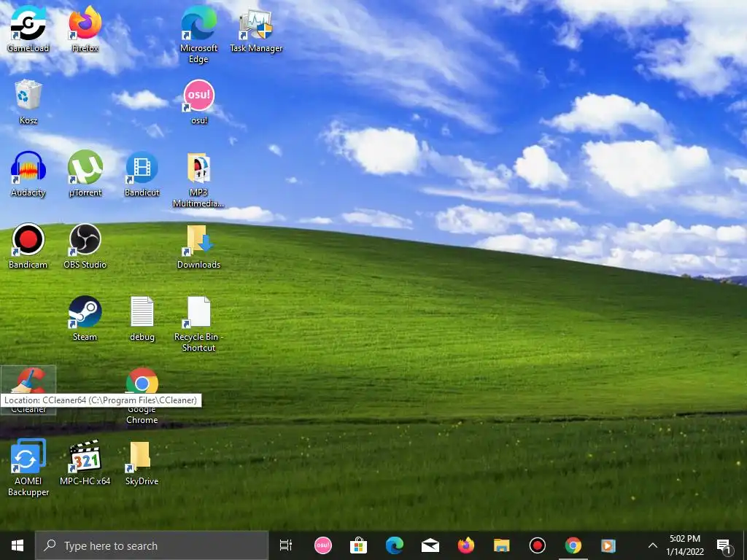Viewport: 747px width, 560px height.
Task: Launch osu! from the taskbar
Action: (x=322, y=545)
